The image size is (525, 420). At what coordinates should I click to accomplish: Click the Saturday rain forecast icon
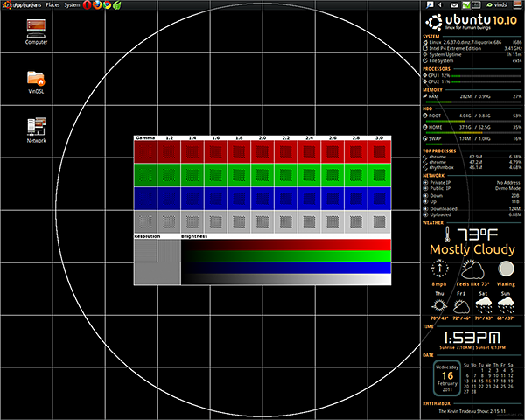(482, 306)
